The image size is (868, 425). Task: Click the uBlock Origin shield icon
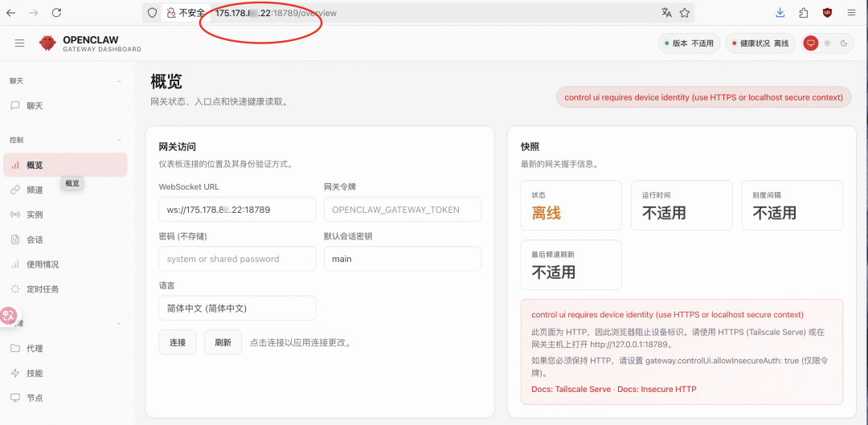pyautogui.click(x=828, y=13)
